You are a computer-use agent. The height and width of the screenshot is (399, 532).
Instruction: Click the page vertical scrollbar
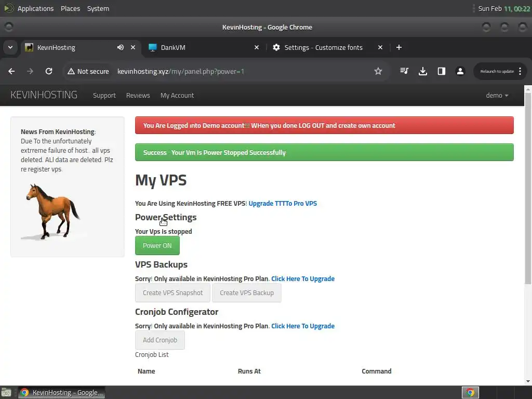point(528,188)
